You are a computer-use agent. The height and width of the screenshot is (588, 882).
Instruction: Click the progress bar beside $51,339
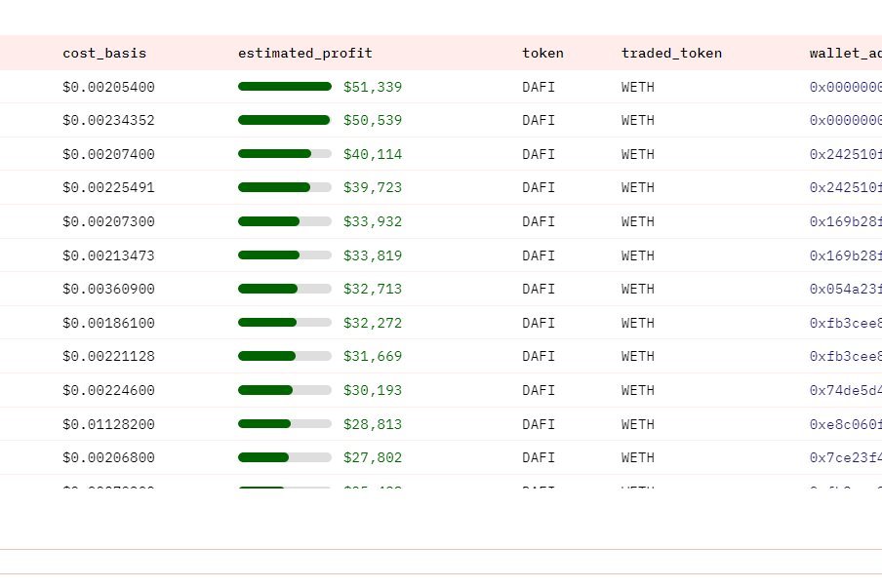pos(285,87)
